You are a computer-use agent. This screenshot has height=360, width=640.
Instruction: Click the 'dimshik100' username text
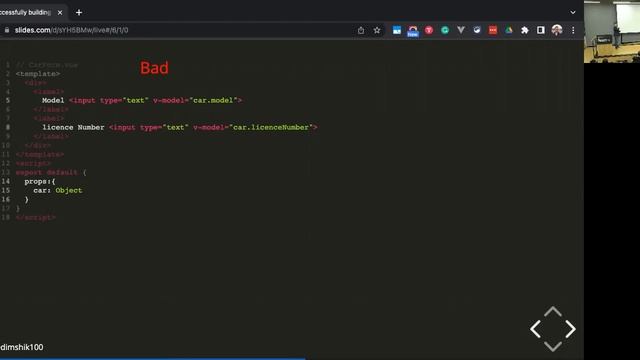[x=22, y=347]
